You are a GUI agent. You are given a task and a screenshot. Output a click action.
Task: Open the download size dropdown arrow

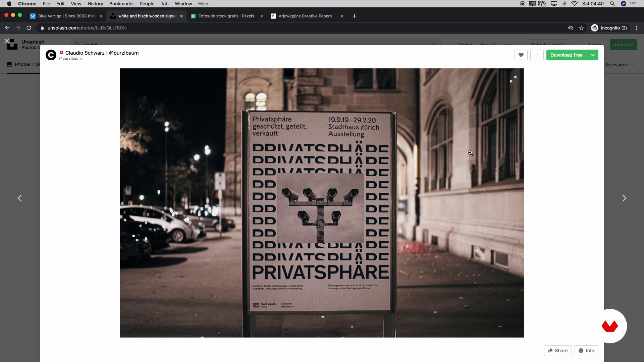(593, 55)
